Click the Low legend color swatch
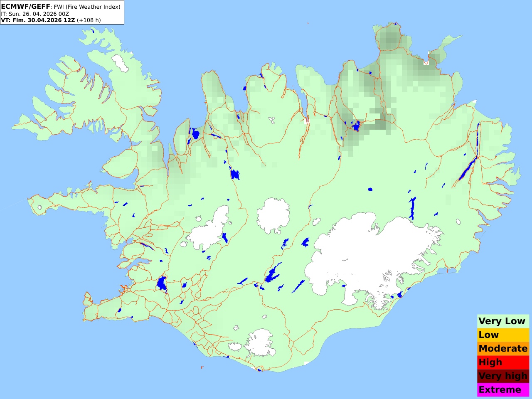532x399 pixels. (x=503, y=335)
